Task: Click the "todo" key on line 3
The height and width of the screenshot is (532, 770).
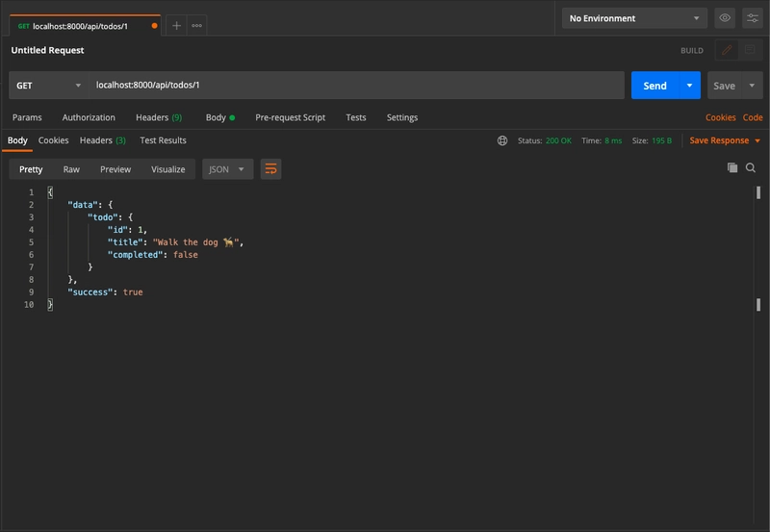Action: click(x=103, y=216)
